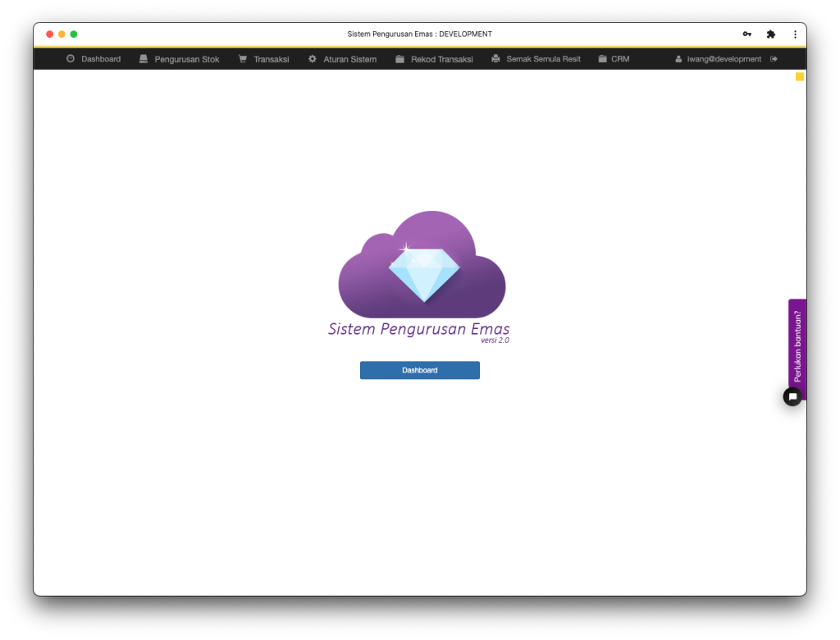Open the iwang@development user menu
840x640 pixels.
click(x=724, y=59)
